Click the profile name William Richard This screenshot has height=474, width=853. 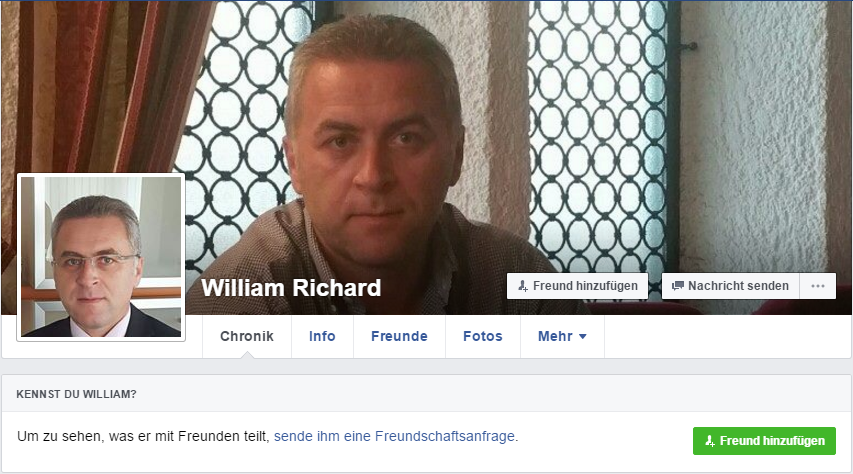pyautogui.click(x=291, y=288)
